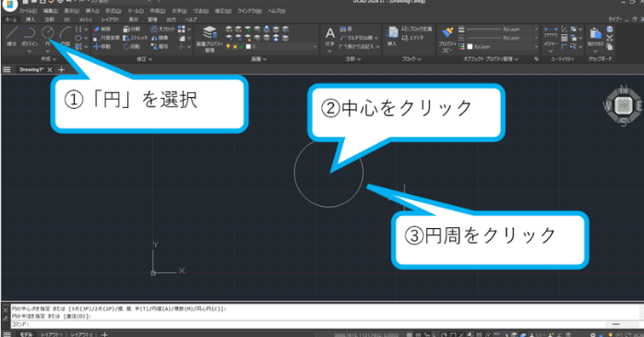This screenshot has height=337, width=644.
Task: Click the Rotate (回転) tool
Action: 131,47
